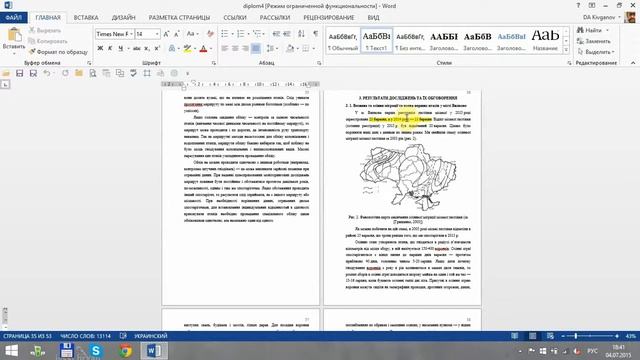Click the Cut (Вырезать) button
Screen dimensions: 640x360
pos(45,31)
